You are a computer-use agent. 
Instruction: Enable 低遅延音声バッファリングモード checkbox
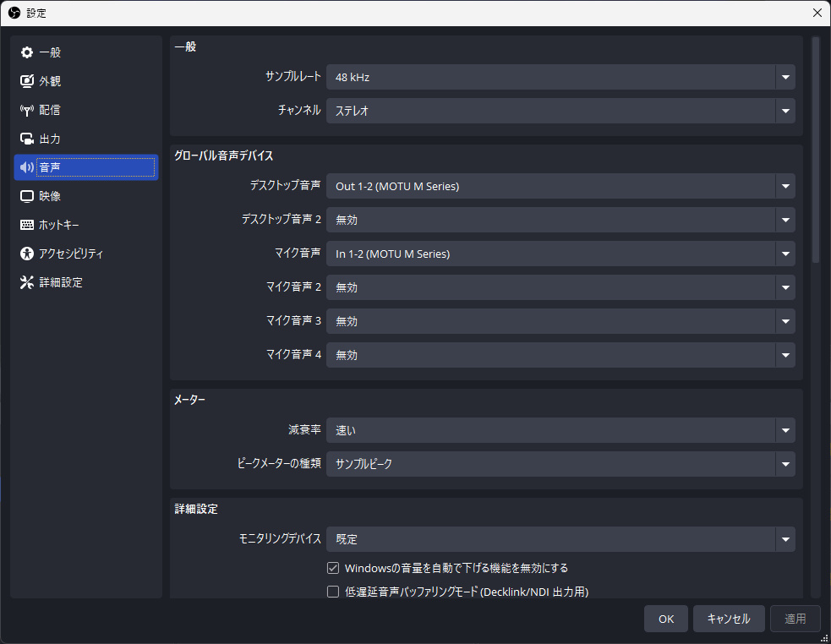[333, 592]
